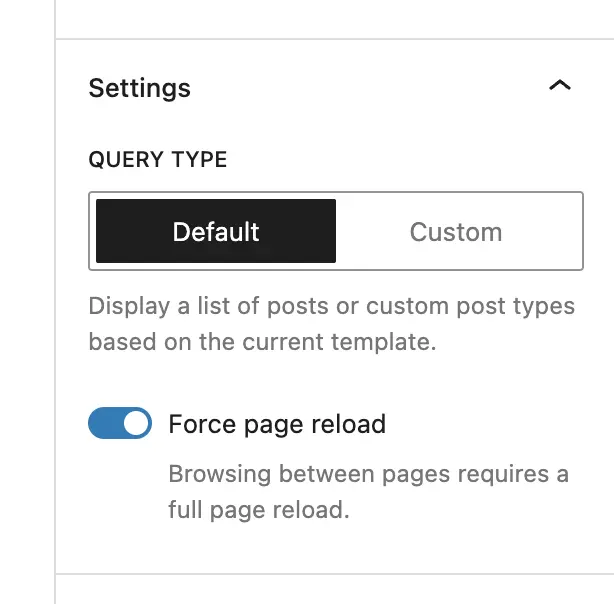Click the QUERY TYPE label
The width and height of the screenshot is (614, 604).
click(x=158, y=160)
